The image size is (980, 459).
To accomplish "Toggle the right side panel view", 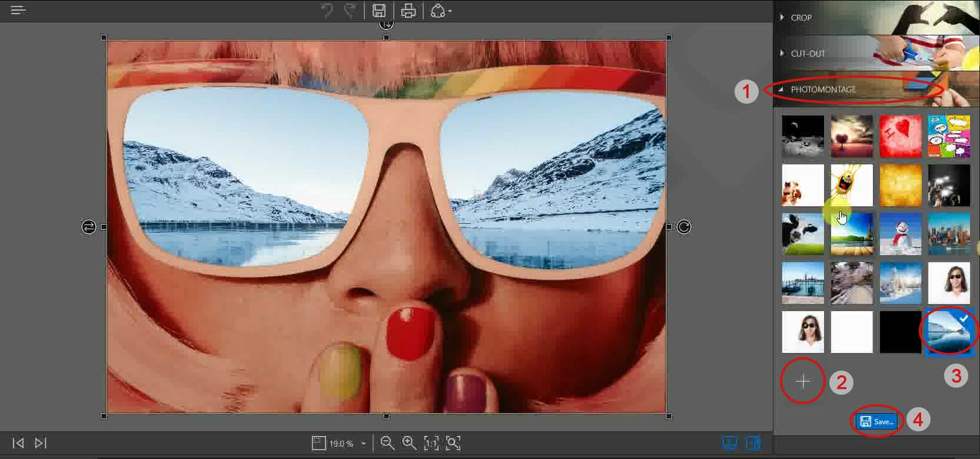I will pyautogui.click(x=753, y=443).
